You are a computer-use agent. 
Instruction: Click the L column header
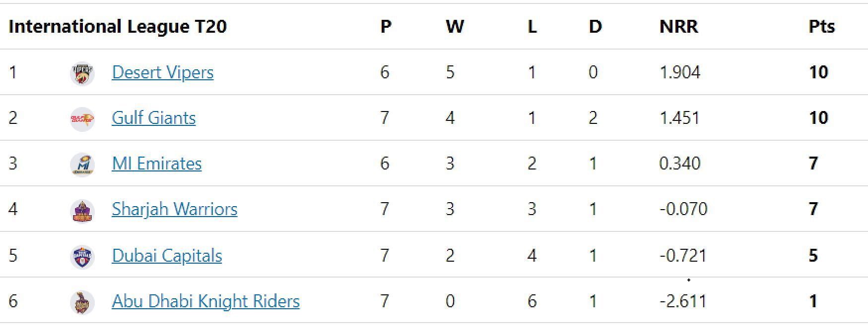[532, 26]
